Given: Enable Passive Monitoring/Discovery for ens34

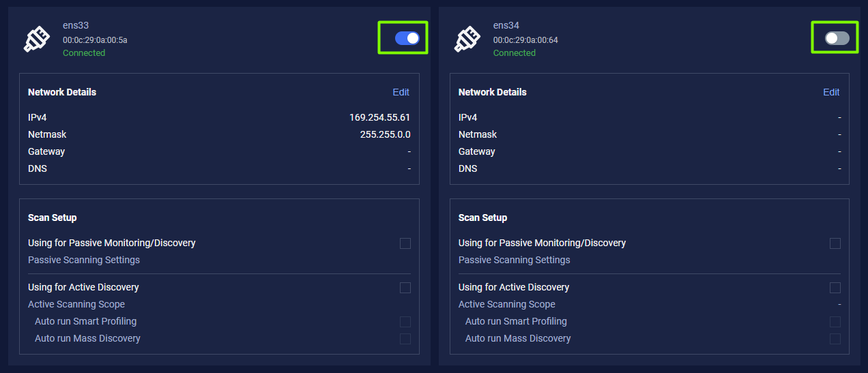Looking at the screenshot, I should 835,243.
